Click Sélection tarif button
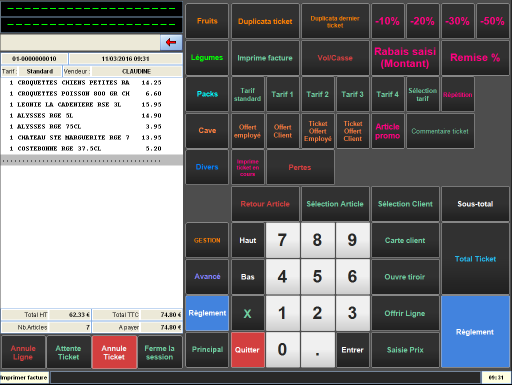512x385 pixels. pos(423,94)
